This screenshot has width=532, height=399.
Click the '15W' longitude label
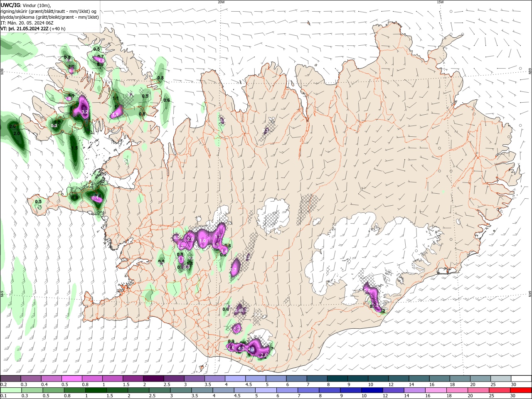click(440, 2)
